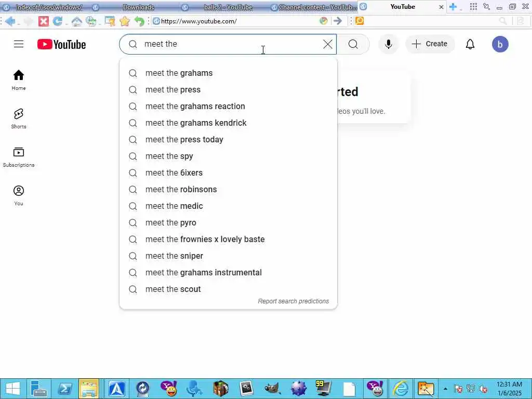Choose suggestion 'meet the spy'

(229, 156)
